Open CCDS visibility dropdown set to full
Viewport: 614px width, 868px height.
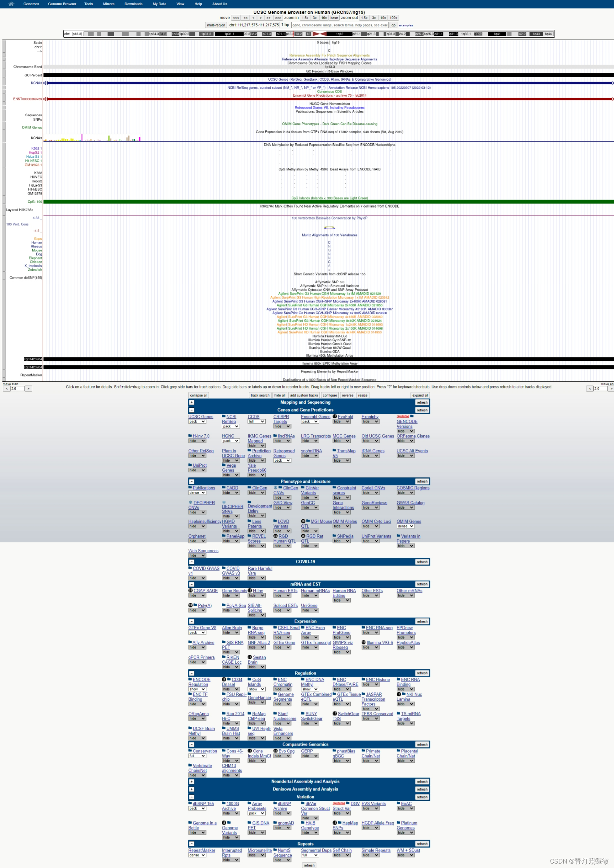(x=256, y=421)
